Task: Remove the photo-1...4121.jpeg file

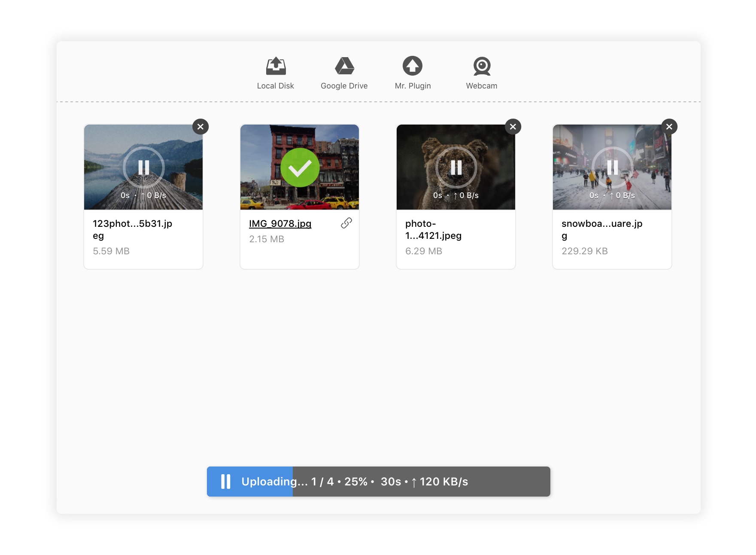Action: [x=513, y=127]
